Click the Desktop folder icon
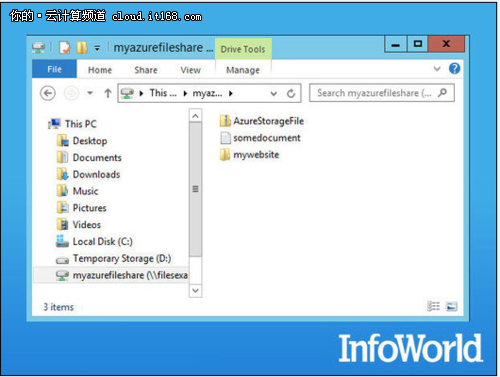Viewport: 500px width, 377px height. tap(63, 141)
